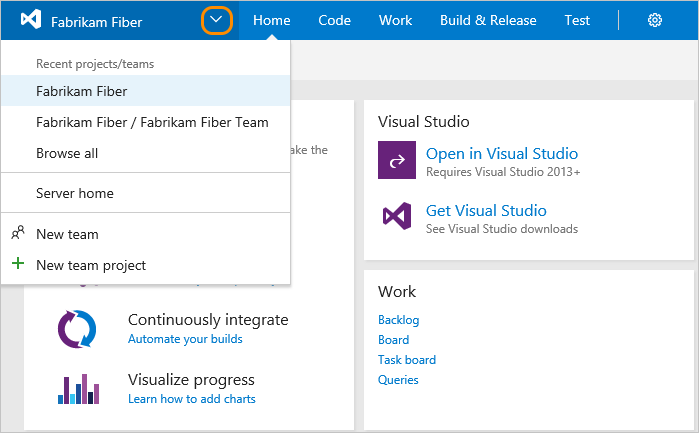
Task: Click the green plus New team project icon
Action: tap(17, 265)
